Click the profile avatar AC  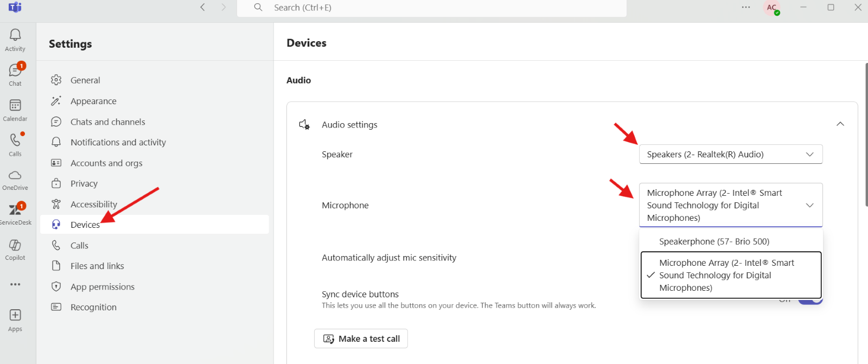771,8
